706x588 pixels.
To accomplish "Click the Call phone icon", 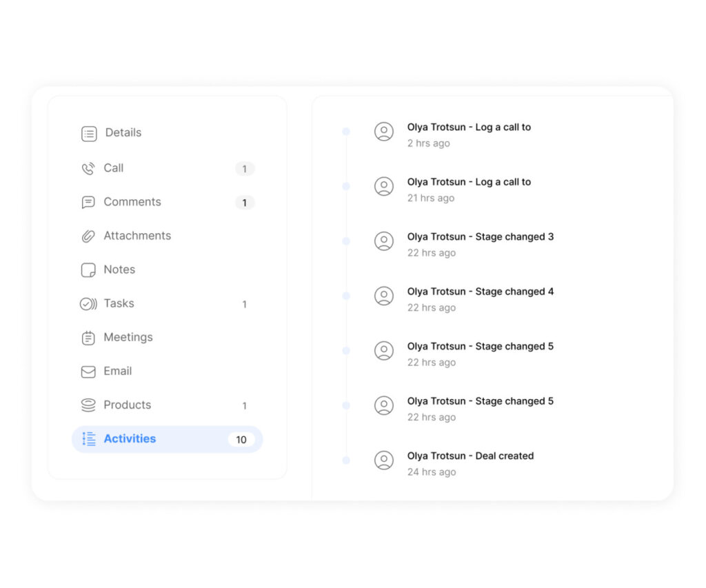I will point(88,169).
